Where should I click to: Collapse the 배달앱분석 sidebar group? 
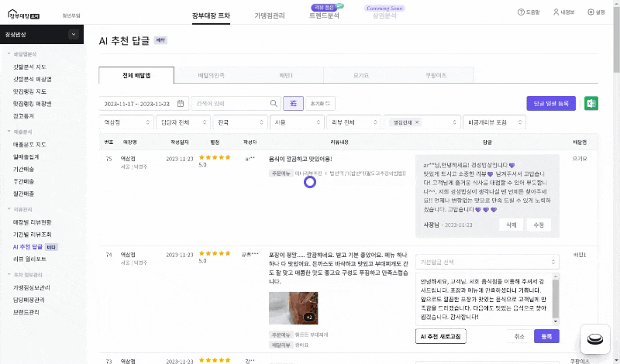22,54
